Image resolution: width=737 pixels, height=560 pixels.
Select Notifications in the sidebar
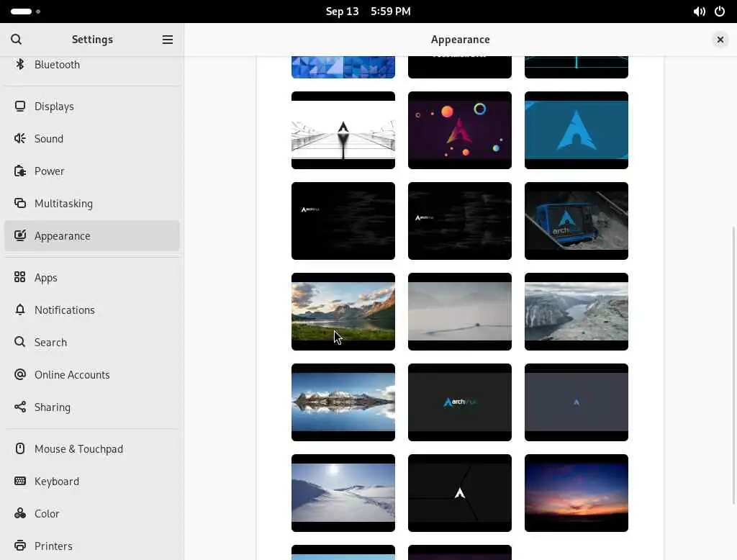point(92,310)
